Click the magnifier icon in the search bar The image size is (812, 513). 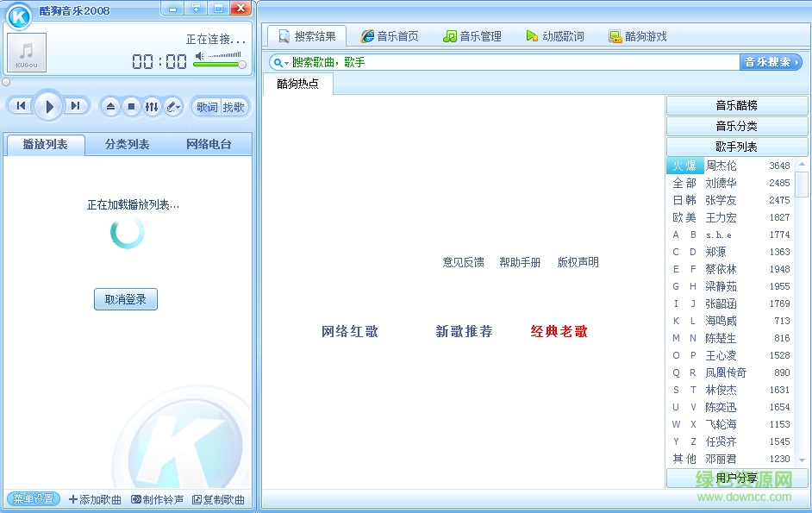[x=279, y=63]
